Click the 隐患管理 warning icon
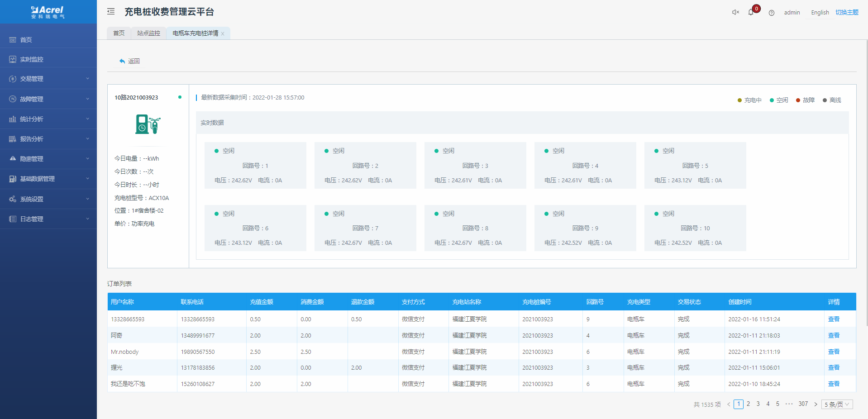Screen dimensions: 868x419 13,159
